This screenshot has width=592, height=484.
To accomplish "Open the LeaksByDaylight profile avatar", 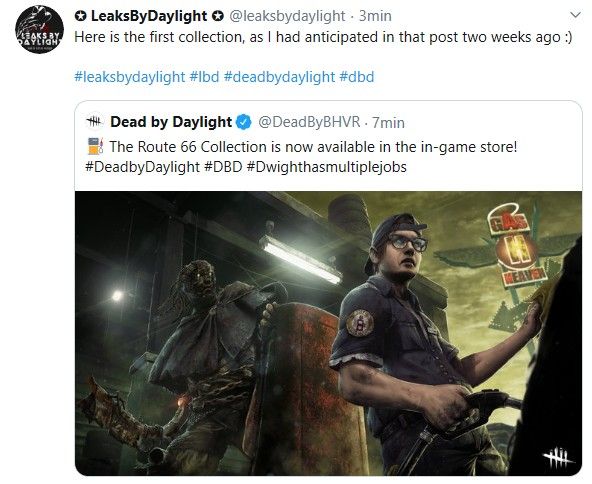I will coord(39,29).
